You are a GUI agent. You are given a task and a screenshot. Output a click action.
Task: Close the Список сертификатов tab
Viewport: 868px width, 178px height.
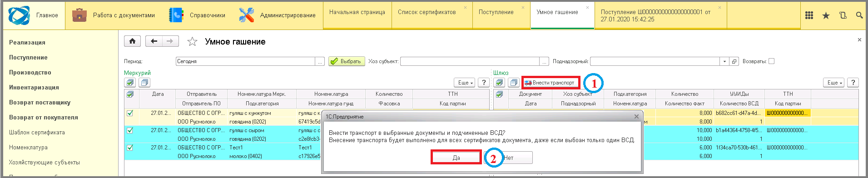[x=465, y=8]
